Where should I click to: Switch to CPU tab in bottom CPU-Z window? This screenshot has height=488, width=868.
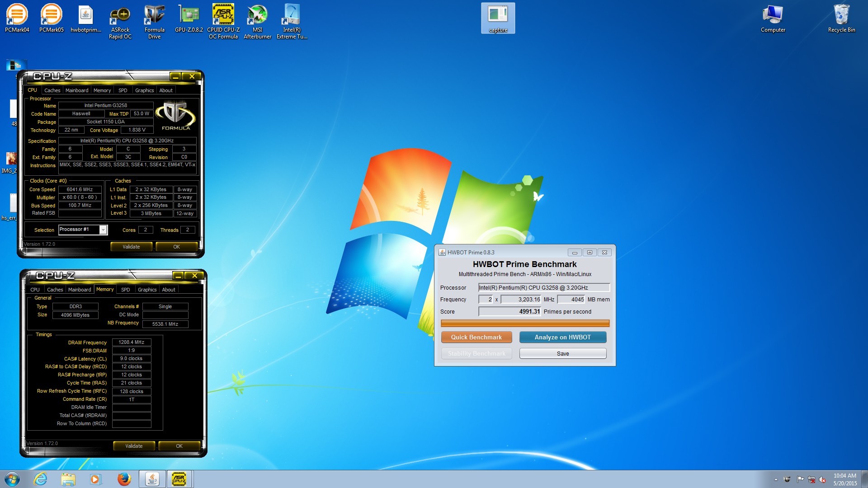35,290
